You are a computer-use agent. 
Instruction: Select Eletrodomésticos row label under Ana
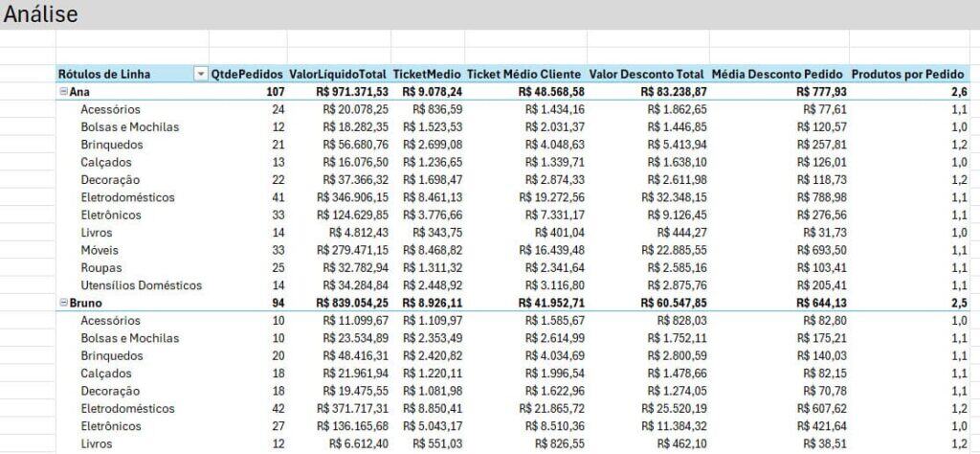tap(127, 197)
